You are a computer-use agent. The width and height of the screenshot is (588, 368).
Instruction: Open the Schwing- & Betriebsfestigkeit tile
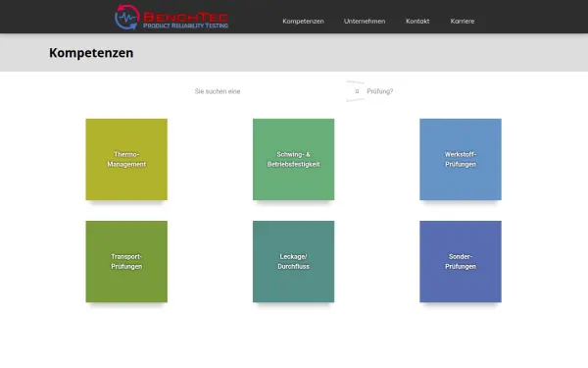pyautogui.click(x=293, y=159)
